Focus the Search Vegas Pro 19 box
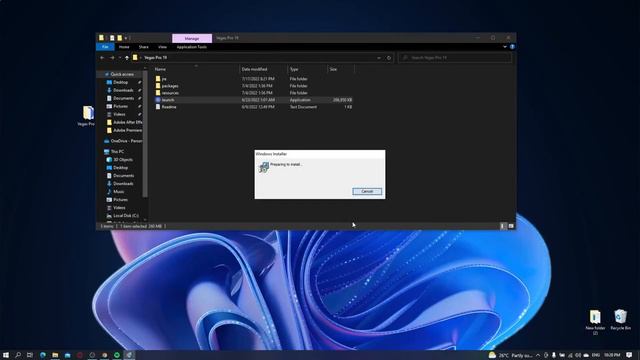640x360 pixels. (455, 58)
